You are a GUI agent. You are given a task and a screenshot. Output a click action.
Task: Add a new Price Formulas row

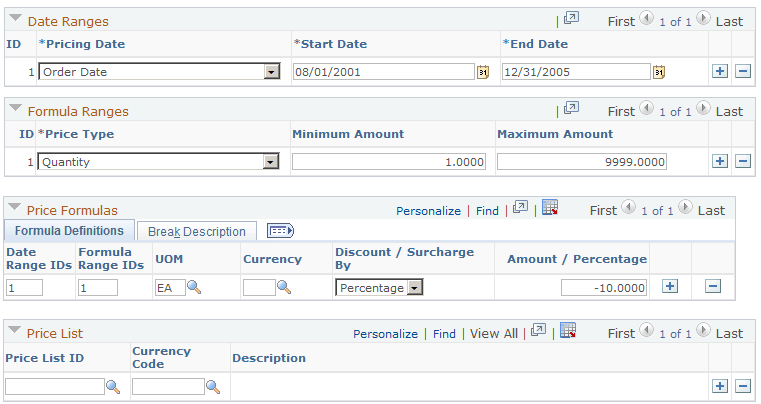tap(670, 286)
